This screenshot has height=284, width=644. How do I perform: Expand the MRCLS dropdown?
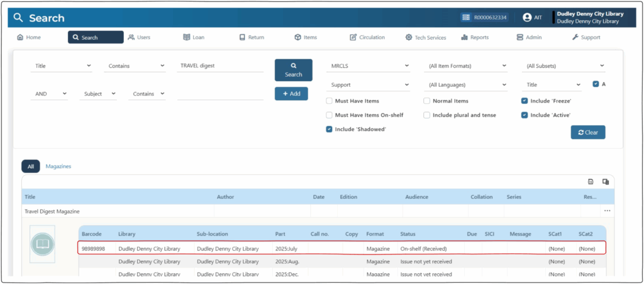tap(370, 65)
